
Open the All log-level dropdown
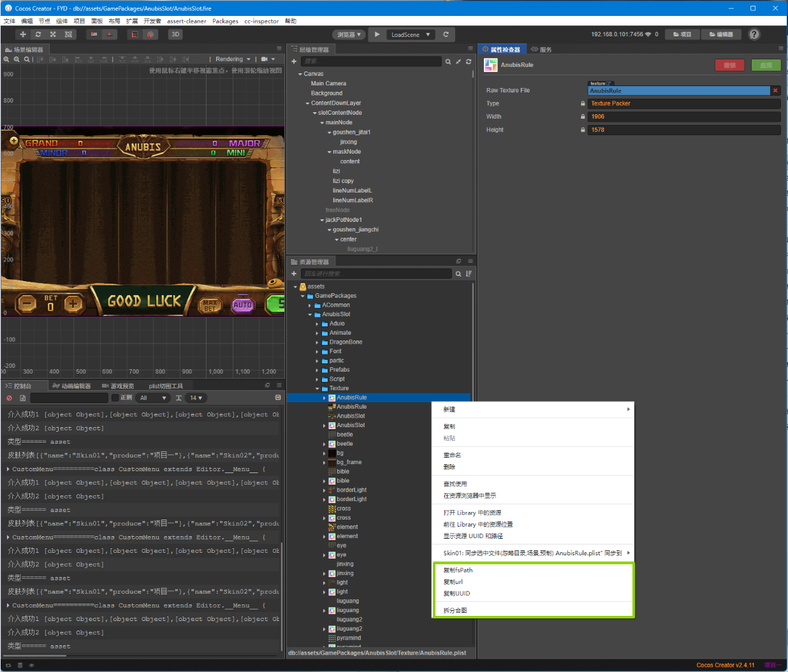153,398
